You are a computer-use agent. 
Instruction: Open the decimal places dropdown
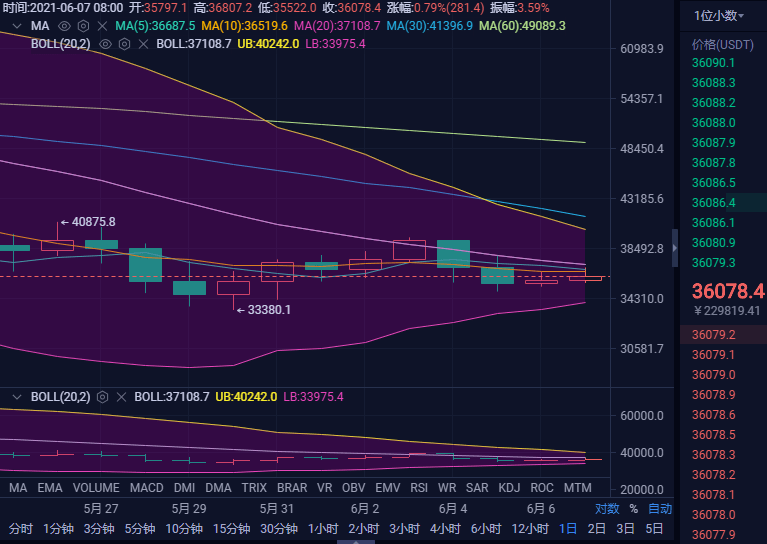[718, 15]
